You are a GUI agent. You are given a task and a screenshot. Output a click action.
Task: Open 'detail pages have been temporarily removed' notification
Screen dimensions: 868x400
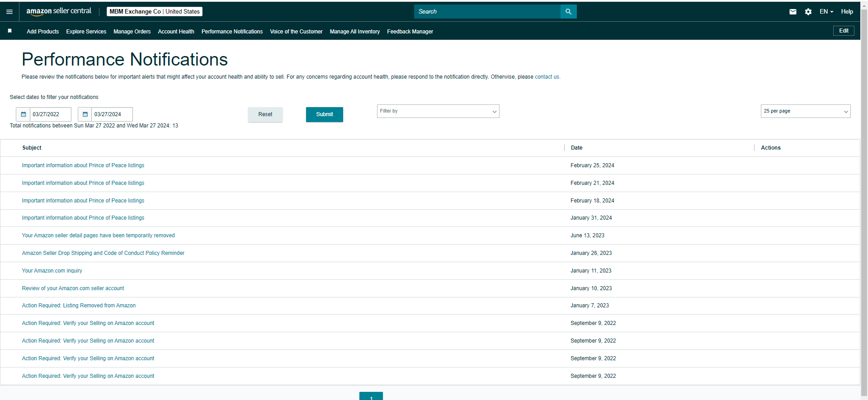click(x=98, y=235)
